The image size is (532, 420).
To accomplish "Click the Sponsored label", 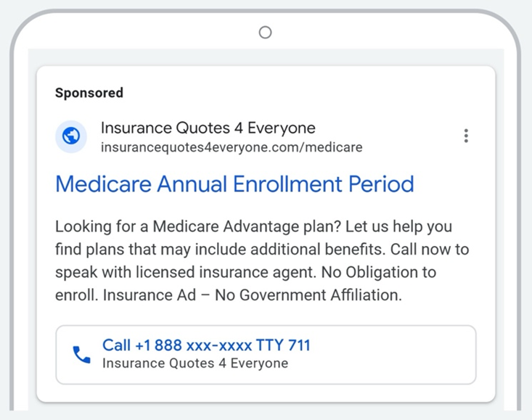I will point(89,93).
